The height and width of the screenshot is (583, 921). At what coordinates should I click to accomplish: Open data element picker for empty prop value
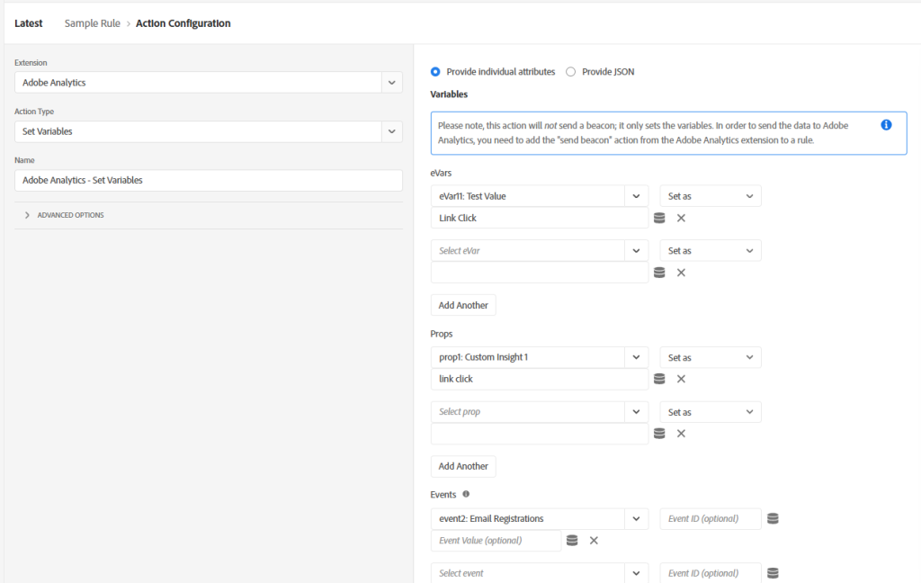tap(660, 433)
